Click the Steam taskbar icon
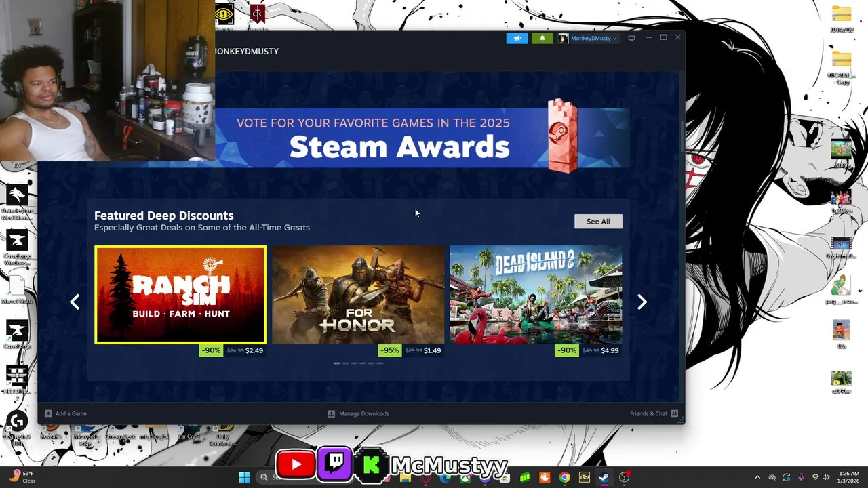This screenshot has width=868, height=488. coord(604,477)
